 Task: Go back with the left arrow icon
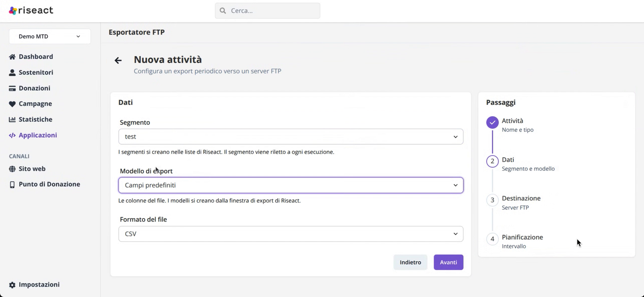pos(118,60)
